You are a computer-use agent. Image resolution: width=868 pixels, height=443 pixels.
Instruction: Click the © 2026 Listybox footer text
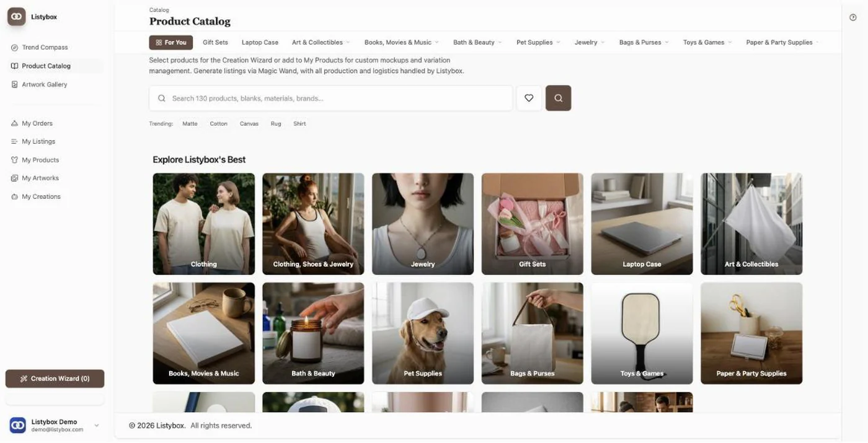[x=157, y=426]
